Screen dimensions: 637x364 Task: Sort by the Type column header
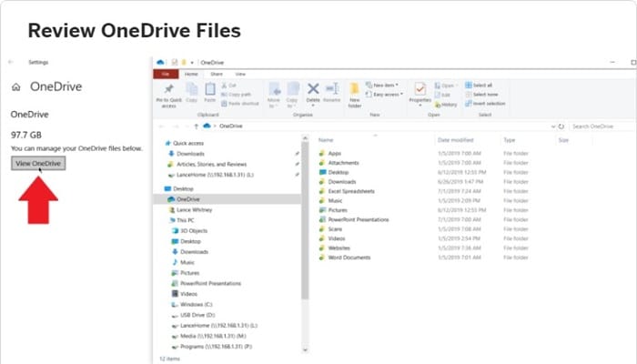509,140
